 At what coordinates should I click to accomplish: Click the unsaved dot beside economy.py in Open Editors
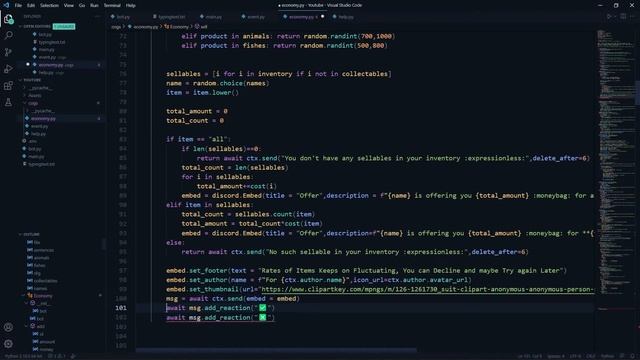coord(28,64)
